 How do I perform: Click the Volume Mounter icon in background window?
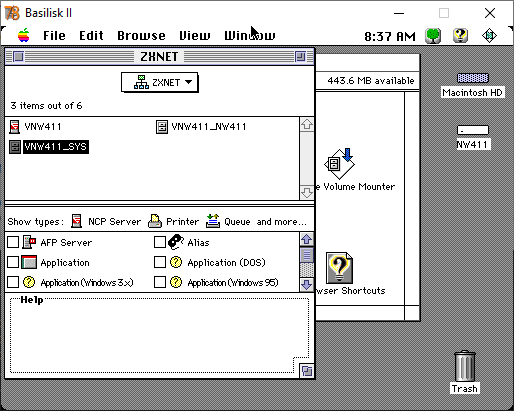pyautogui.click(x=340, y=164)
